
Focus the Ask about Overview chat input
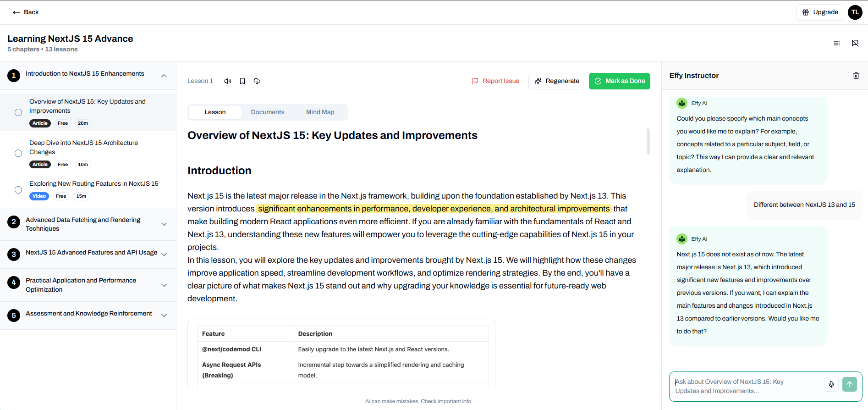[747, 386]
